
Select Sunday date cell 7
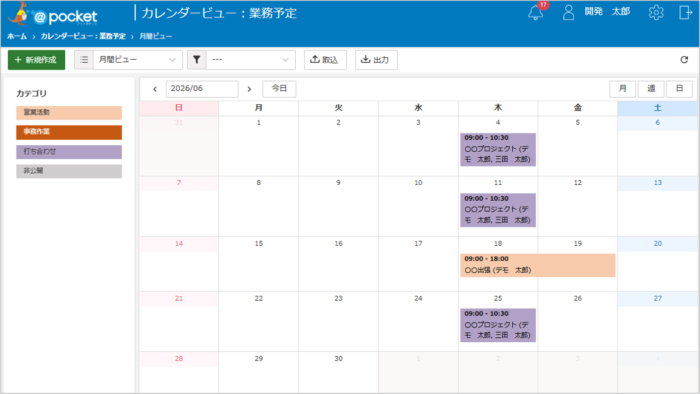click(179, 206)
